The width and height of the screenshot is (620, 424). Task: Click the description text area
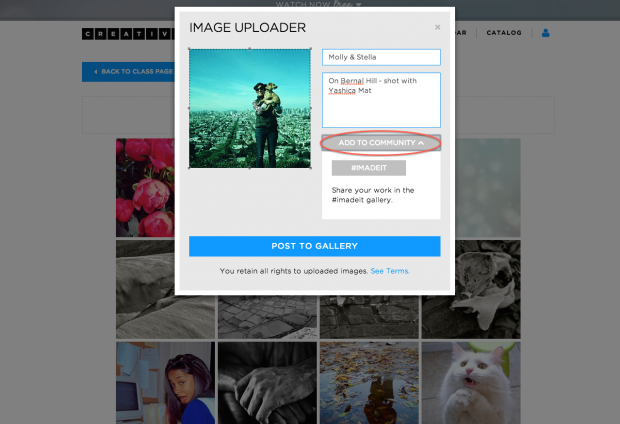381,100
